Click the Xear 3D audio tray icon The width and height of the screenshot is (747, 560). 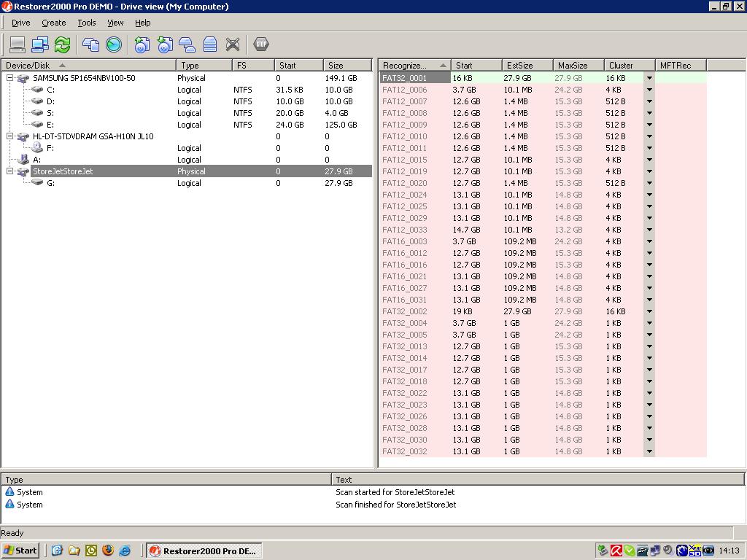[x=695, y=551]
